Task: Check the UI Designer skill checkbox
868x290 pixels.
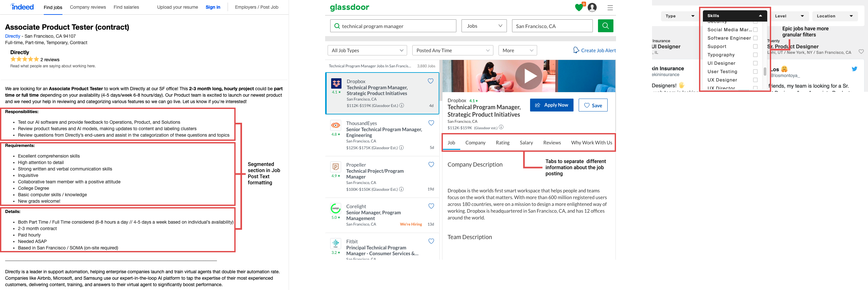Action: coord(755,63)
